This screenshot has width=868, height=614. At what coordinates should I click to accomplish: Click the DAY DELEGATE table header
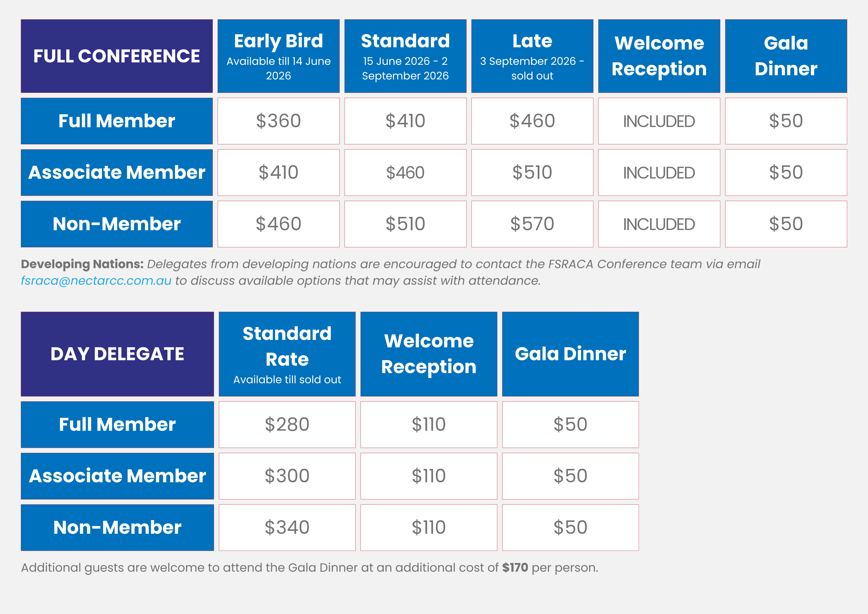pos(117,354)
